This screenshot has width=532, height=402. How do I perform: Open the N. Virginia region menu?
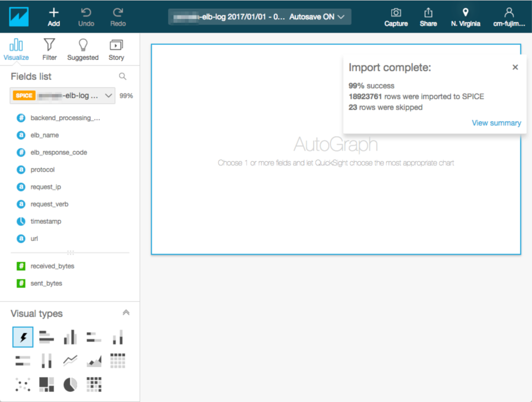pos(465,16)
